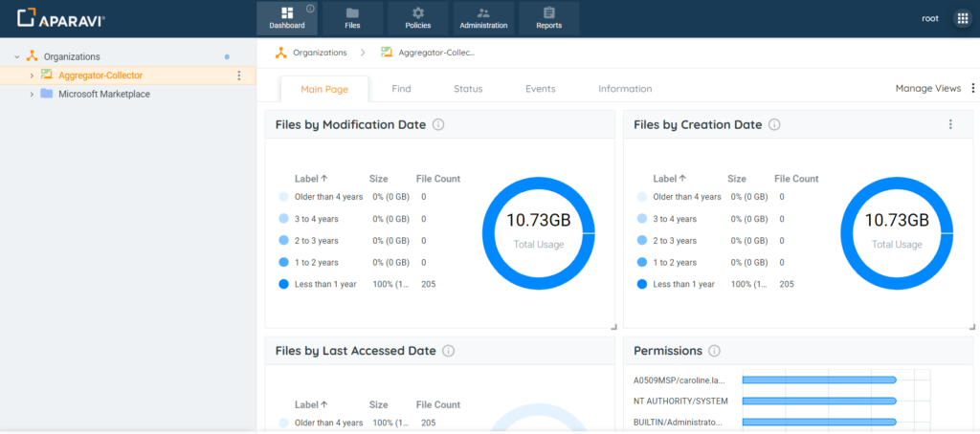Click the NT AUTHORITY/SYSTEM label

(x=680, y=401)
